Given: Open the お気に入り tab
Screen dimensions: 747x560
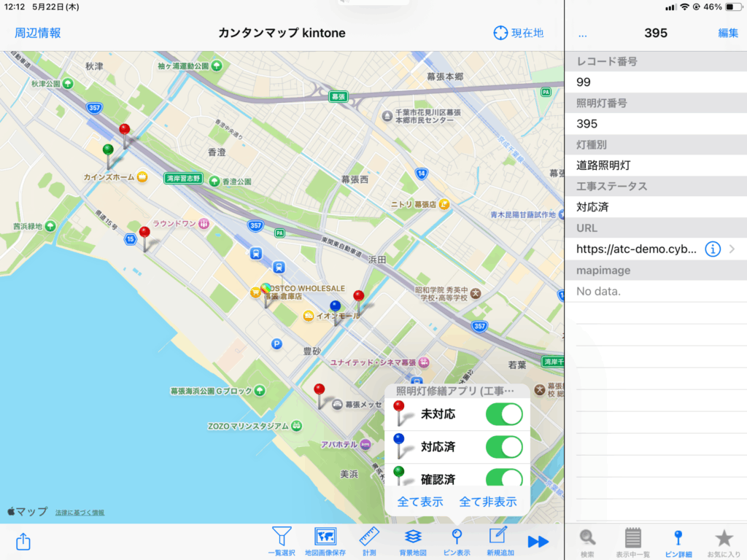Looking at the screenshot, I should tap(724, 543).
